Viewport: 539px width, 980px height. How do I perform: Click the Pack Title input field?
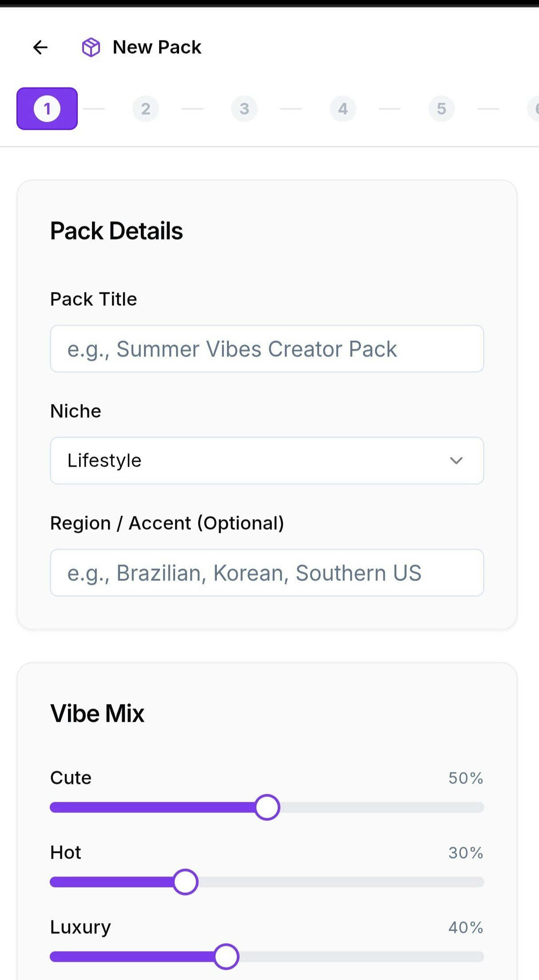point(267,348)
